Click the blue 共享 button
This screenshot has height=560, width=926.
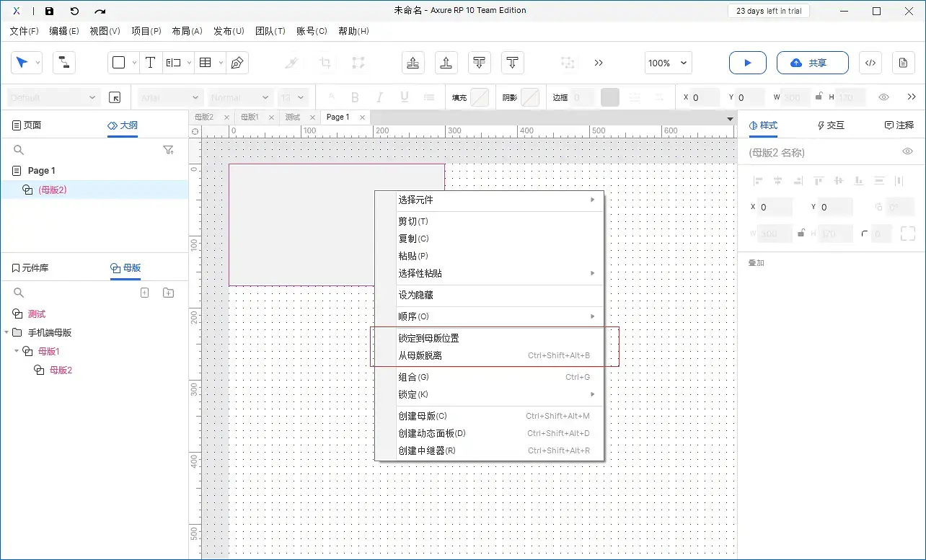click(812, 63)
